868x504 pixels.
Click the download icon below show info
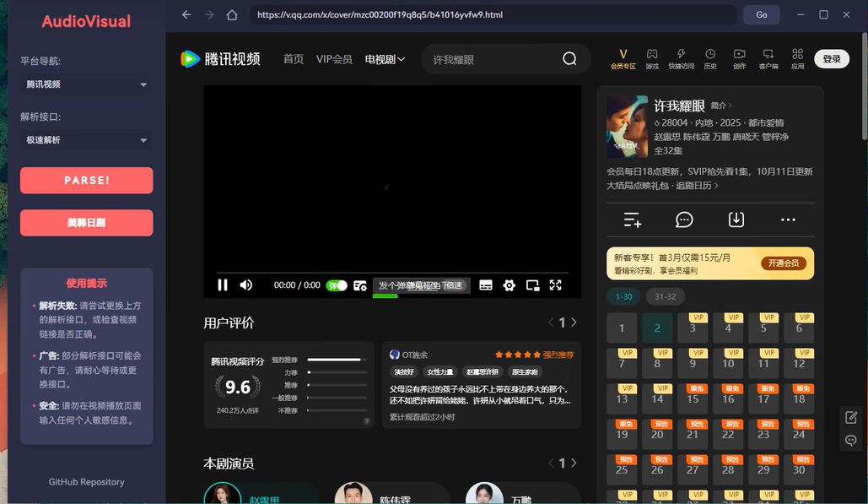coord(736,219)
